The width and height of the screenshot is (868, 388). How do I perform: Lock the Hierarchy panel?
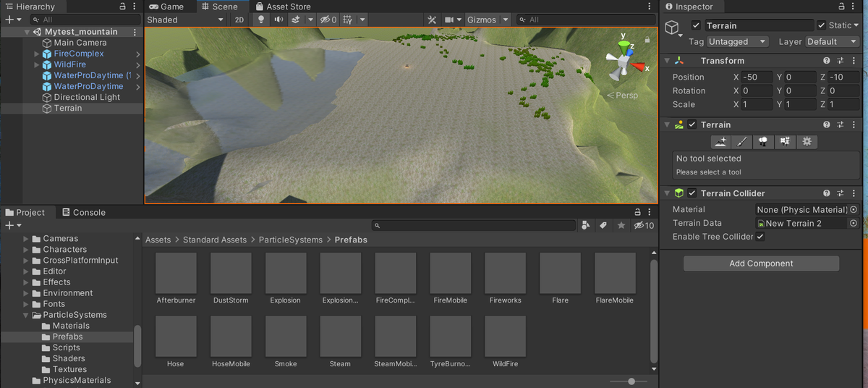(123, 7)
